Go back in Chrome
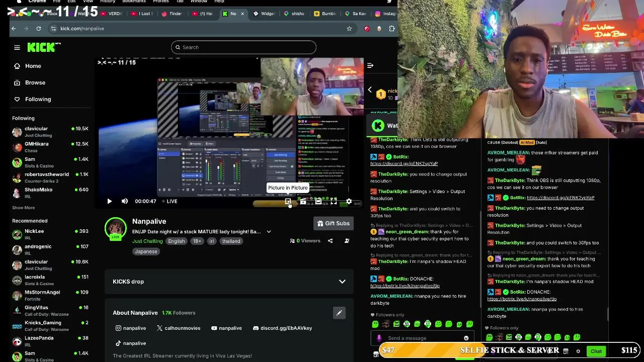 [14, 29]
